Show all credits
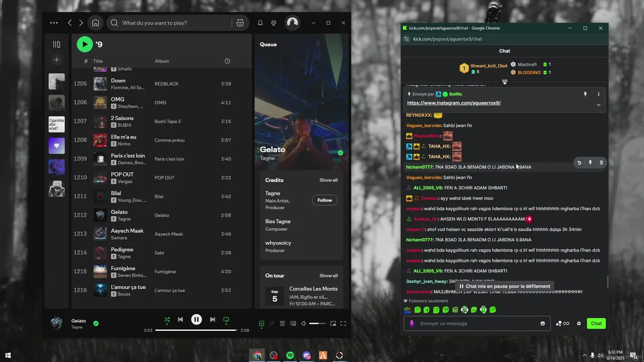644x362 pixels. click(x=329, y=180)
